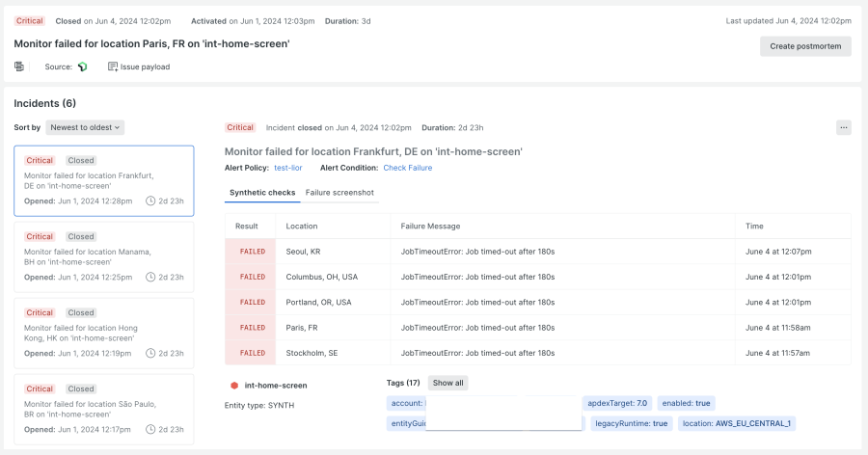This screenshot has width=868, height=455.
Task: Click the green New Relic source icon
Action: (83, 67)
